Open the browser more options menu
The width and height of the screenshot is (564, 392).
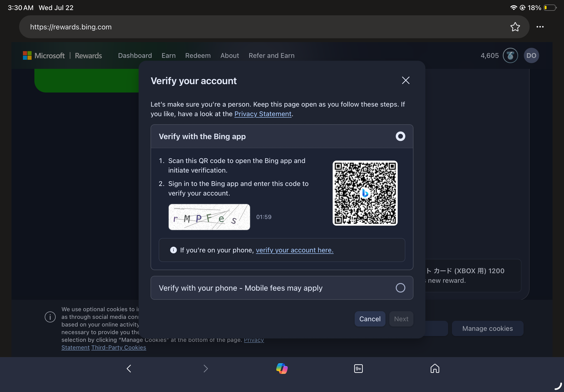[x=540, y=27]
